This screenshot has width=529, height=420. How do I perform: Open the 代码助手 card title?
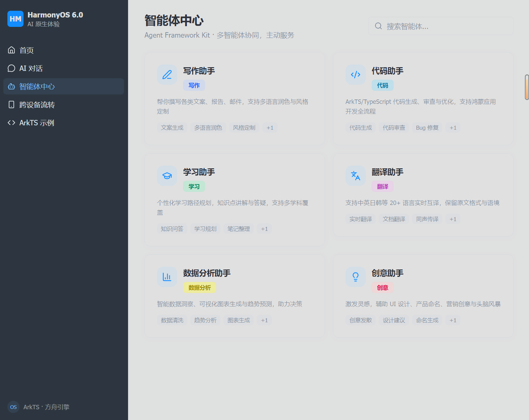click(x=388, y=71)
